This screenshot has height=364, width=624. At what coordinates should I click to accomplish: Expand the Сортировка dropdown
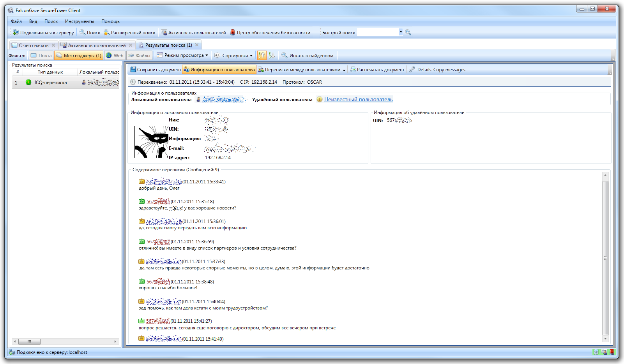[233, 55]
